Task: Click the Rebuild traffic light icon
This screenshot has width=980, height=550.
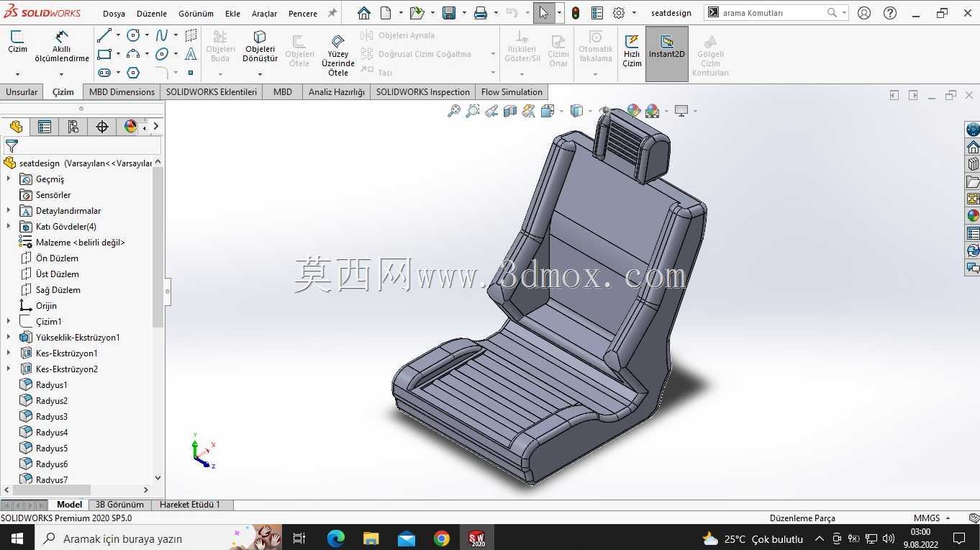Action: pyautogui.click(x=576, y=13)
